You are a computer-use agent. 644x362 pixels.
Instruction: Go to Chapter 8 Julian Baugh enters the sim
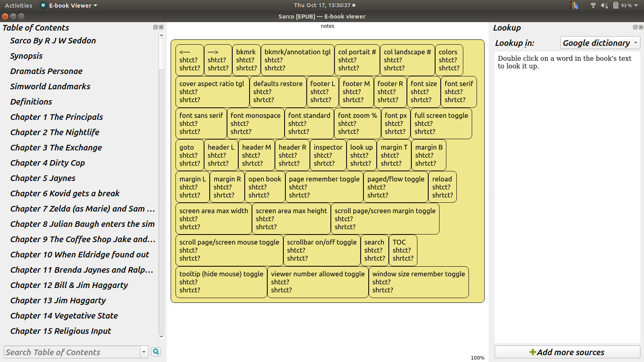(x=83, y=224)
